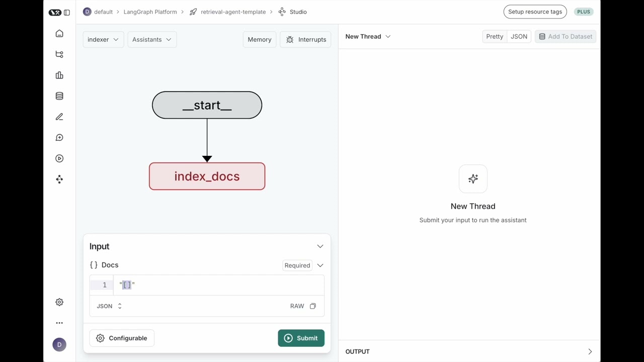Select the __start__ graph node
This screenshot has width=644, height=362.
point(207,105)
